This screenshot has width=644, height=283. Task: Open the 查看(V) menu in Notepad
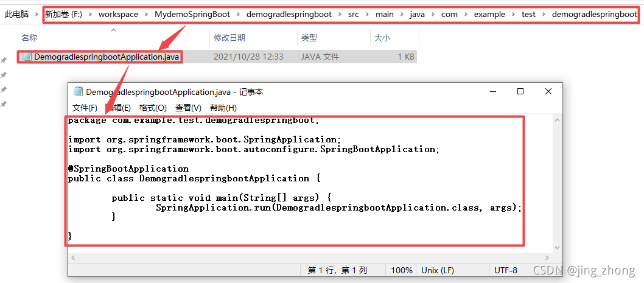pyautogui.click(x=188, y=108)
